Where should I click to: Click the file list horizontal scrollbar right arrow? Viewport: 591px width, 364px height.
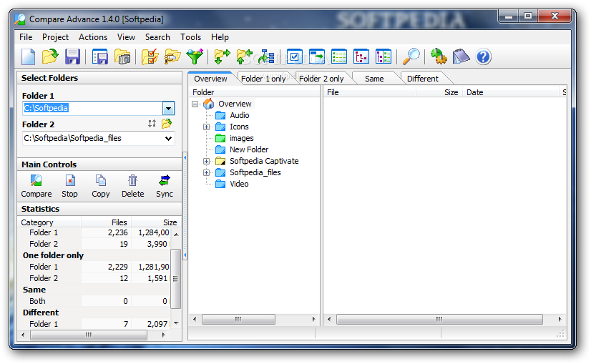[560, 319]
